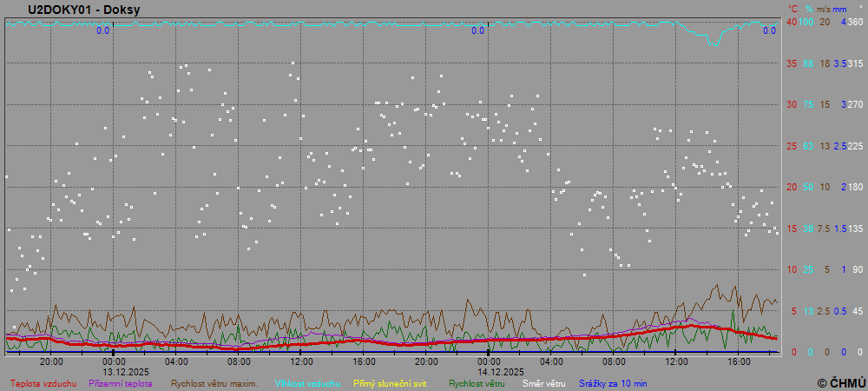Click the blue mm unit label
The width and height of the screenshot is (868, 391).
click(x=841, y=9)
